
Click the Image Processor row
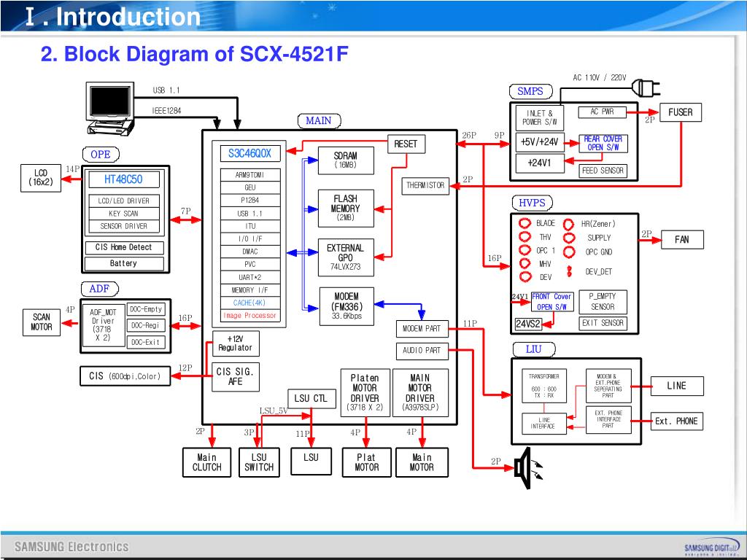click(250, 316)
